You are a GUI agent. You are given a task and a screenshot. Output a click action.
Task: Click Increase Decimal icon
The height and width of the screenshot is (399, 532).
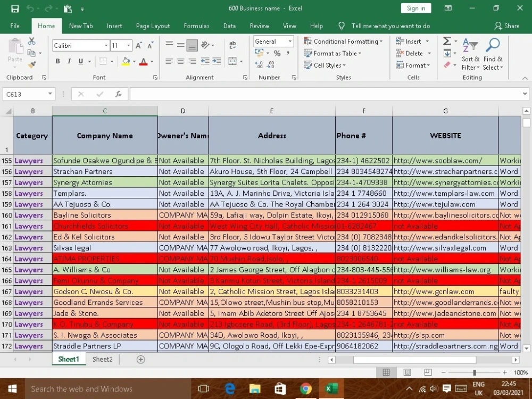[259, 64]
